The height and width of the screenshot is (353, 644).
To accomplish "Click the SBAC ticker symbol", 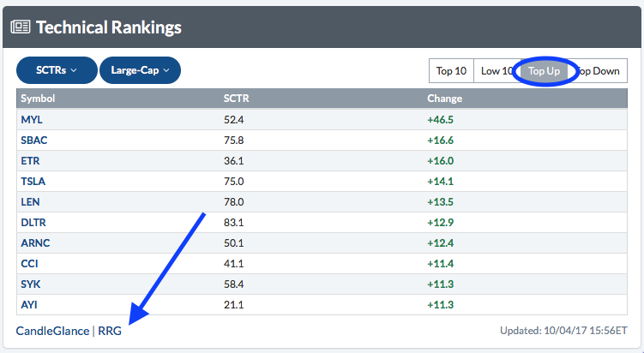I will pos(34,140).
